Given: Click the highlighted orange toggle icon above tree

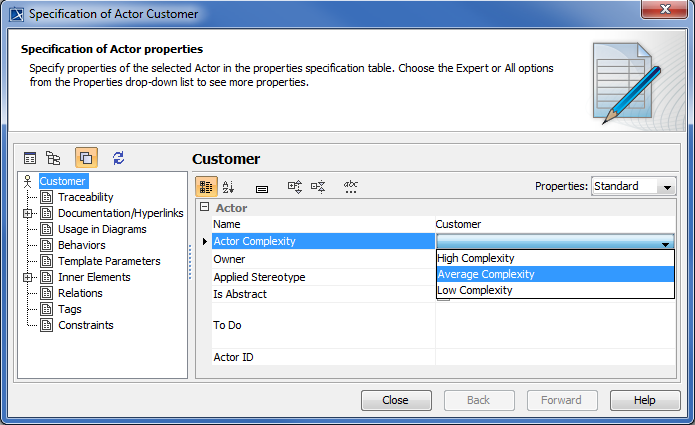Looking at the screenshot, I should click(86, 157).
